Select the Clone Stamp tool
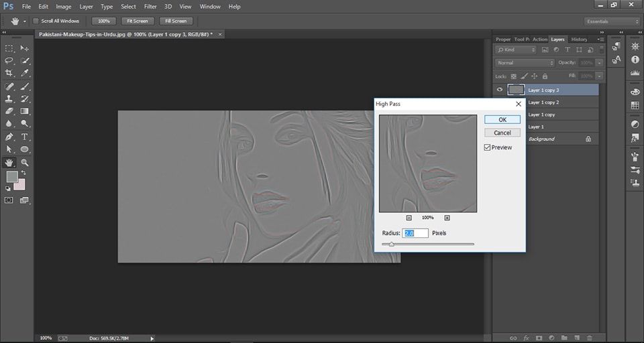The height and width of the screenshot is (343, 644). coord(9,98)
